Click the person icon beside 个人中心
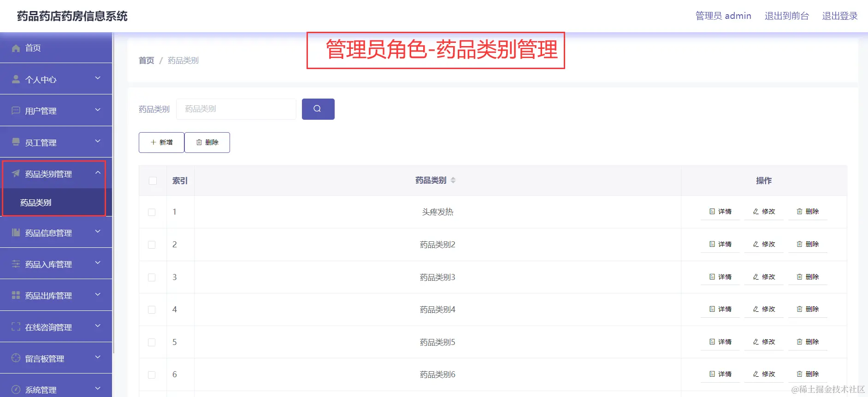Viewport: 868px width, 397px height. 16,79
